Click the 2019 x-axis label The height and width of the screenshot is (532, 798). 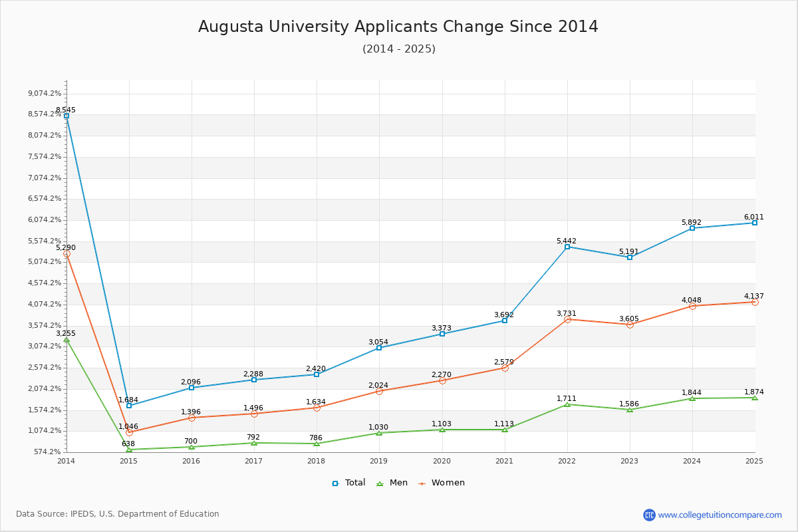pos(379,460)
